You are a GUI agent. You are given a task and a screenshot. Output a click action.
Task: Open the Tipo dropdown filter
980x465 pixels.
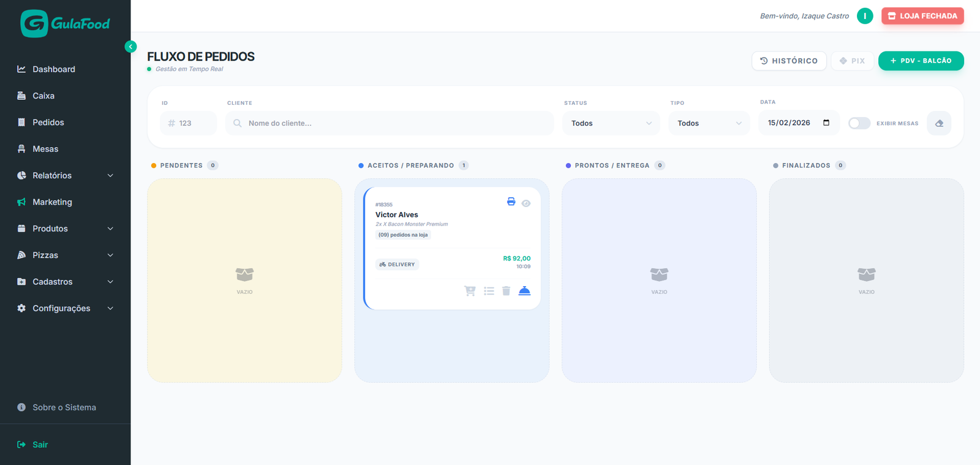[x=709, y=123]
